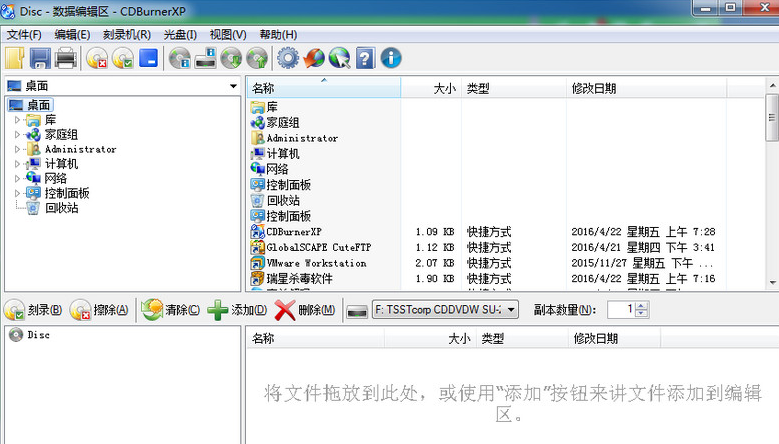Click the Drive information toolbar icon
This screenshot has width=779, height=444.
tap(205, 58)
